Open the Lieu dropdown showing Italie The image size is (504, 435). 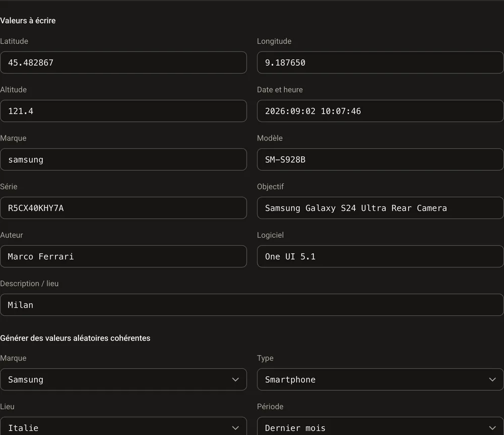[x=123, y=427]
